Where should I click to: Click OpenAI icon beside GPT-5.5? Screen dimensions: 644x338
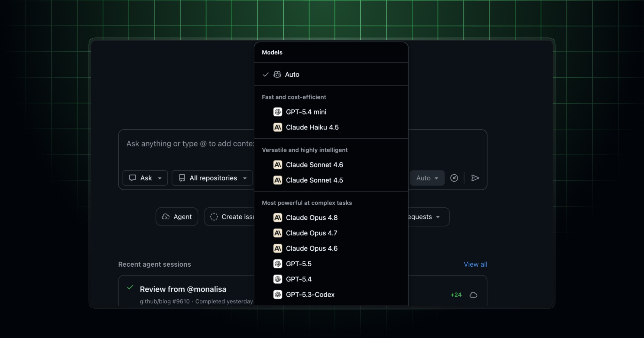pos(278,264)
